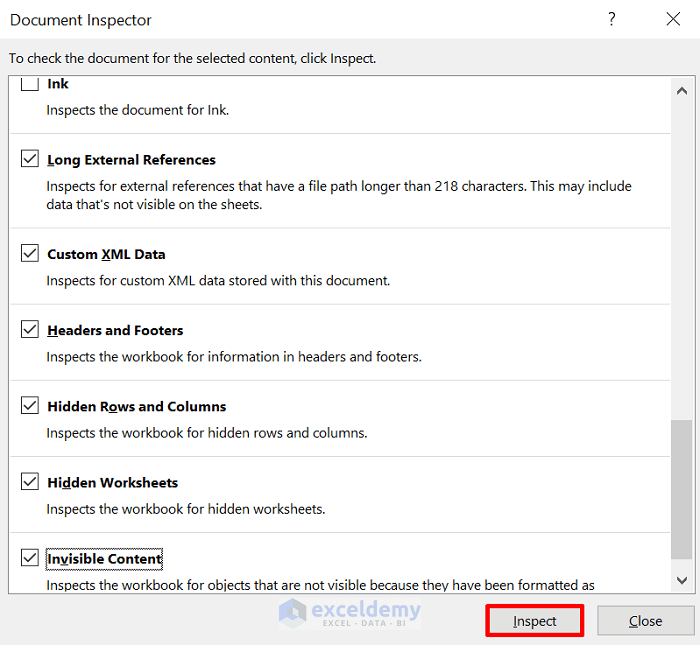The height and width of the screenshot is (645, 700).
Task: Click the vertical scrollbar thumb
Action: click(x=681, y=489)
